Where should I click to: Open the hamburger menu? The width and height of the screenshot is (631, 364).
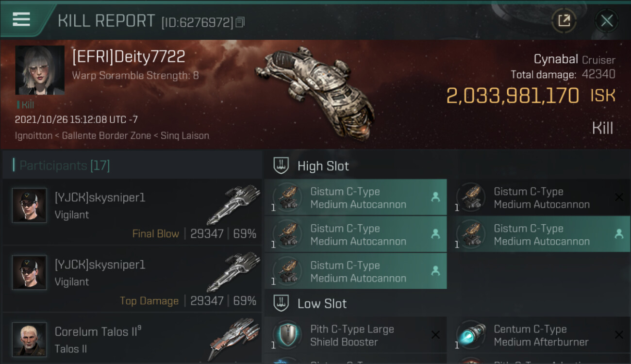pyautogui.click(x=21, y=19)
